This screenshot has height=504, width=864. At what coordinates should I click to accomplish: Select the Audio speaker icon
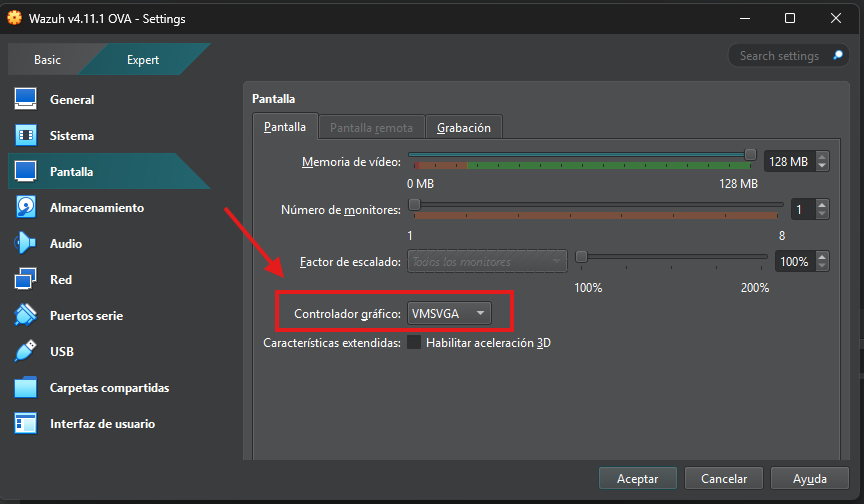(26, 244)
